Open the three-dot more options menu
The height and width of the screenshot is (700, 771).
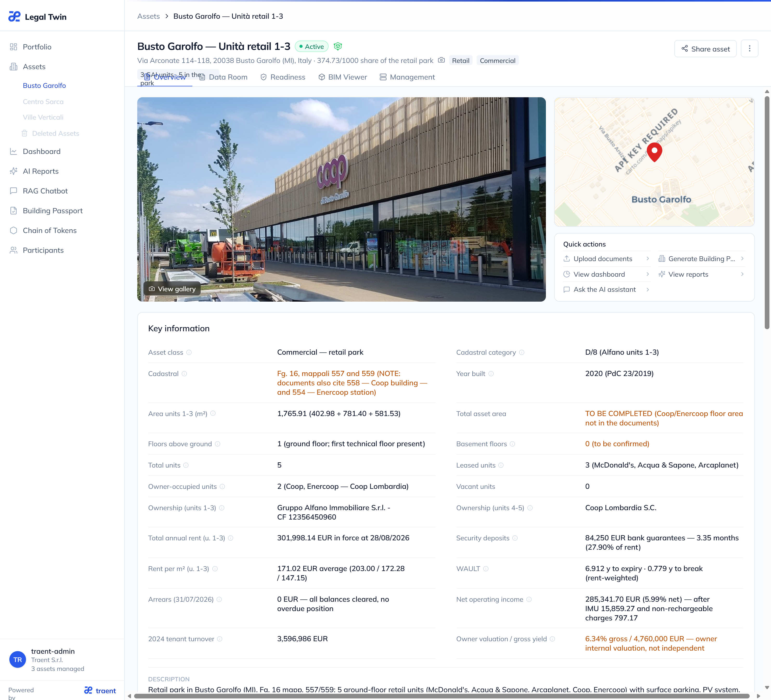click(x=749, y=49)
